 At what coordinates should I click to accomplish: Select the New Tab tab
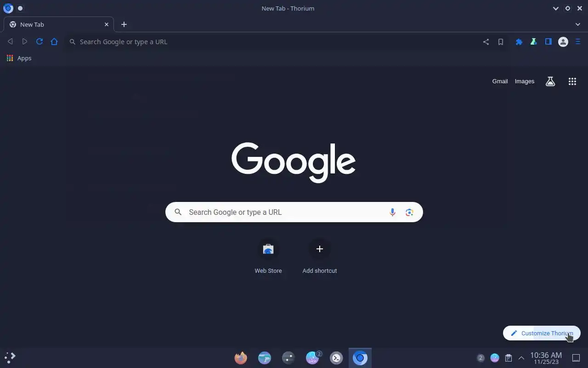[58, 24]
